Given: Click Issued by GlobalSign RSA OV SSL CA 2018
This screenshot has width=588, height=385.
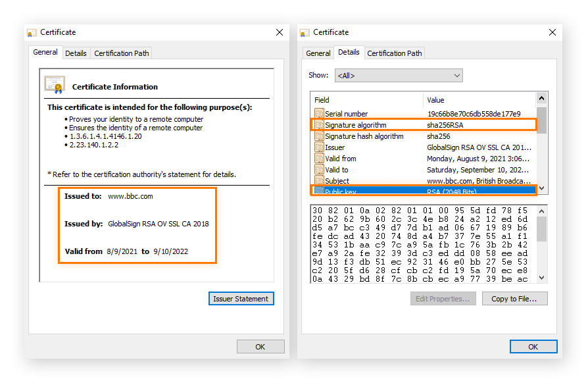Looking at the screenshot, I should coord(159,224).
